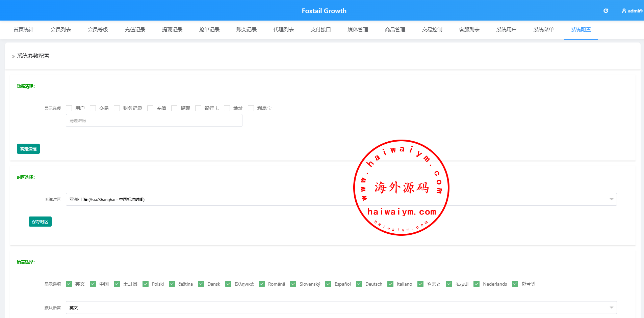644x318 pixels.
Task: Open 商品管理 tab
Action: pyautogui.click(x=395, y=30)
